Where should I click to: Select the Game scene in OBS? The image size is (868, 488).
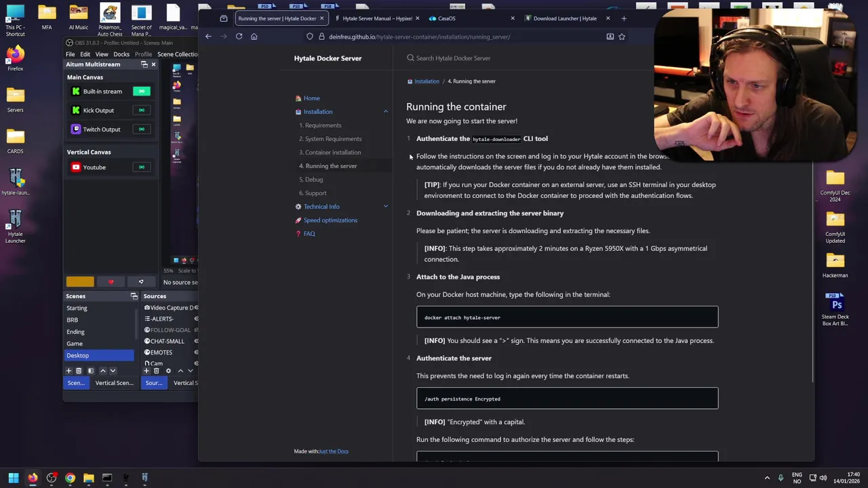(75, 344)
